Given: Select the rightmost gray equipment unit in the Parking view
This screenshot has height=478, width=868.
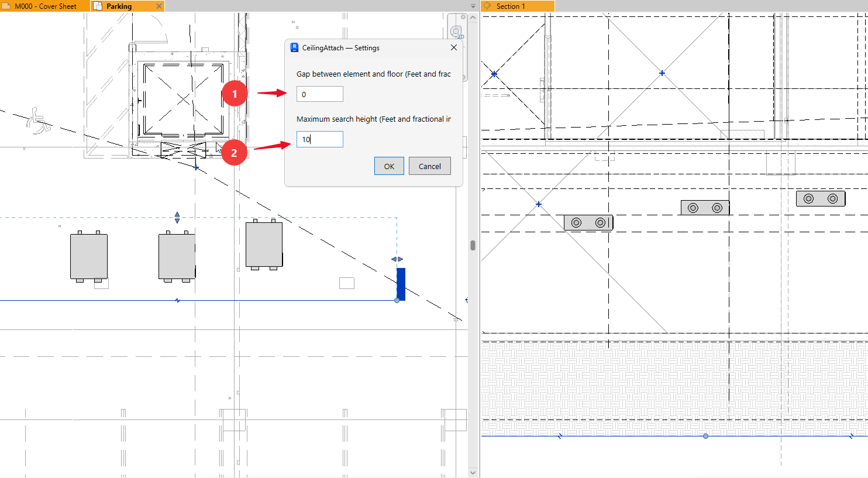Looking at the screenshot, I should click(x=264, y=245).
